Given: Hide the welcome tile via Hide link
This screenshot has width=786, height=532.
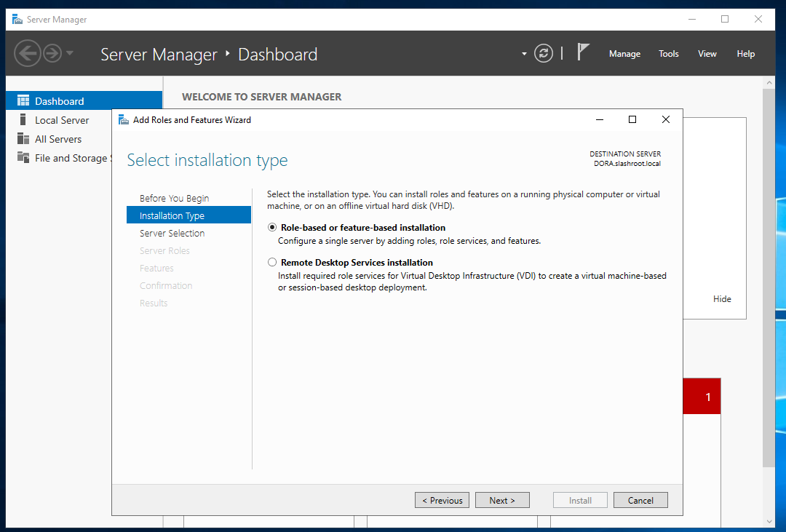Looking at the screenshot, I should 722,299.
